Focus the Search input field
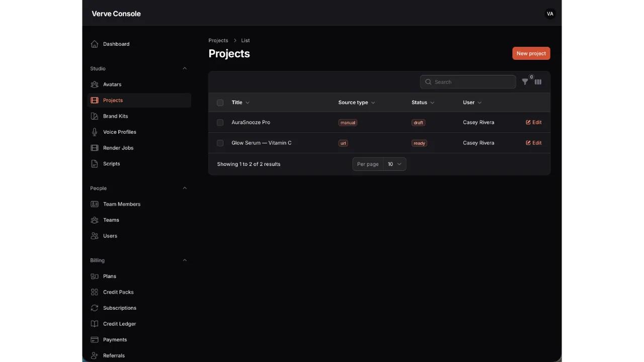 pos(468,82)
